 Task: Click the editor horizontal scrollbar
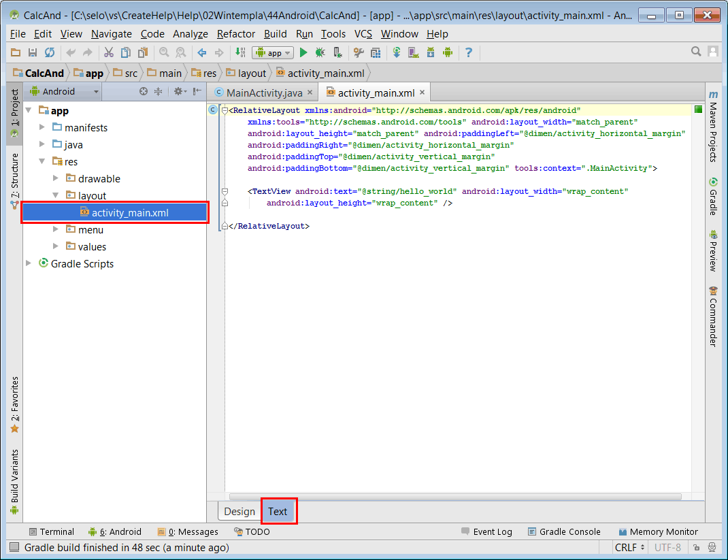coord(455,497)
